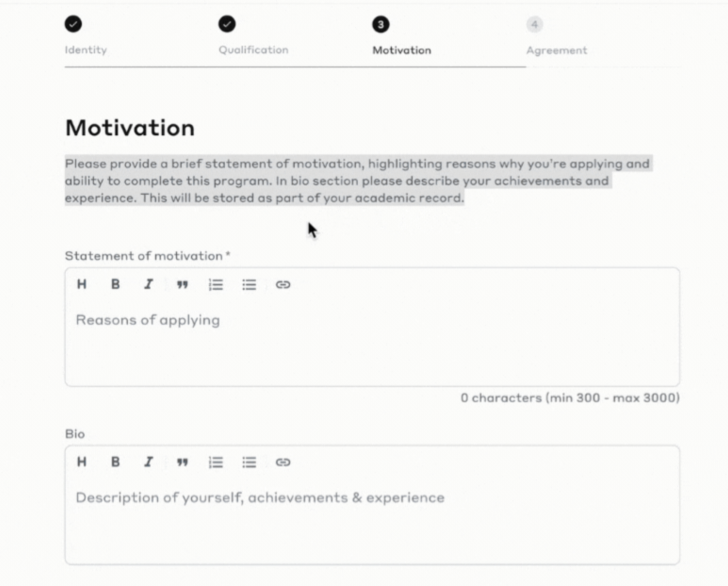Screen dimensions: 728x586
Task: Add a blockquote in the motivation editor
Action: coord(182,284)
